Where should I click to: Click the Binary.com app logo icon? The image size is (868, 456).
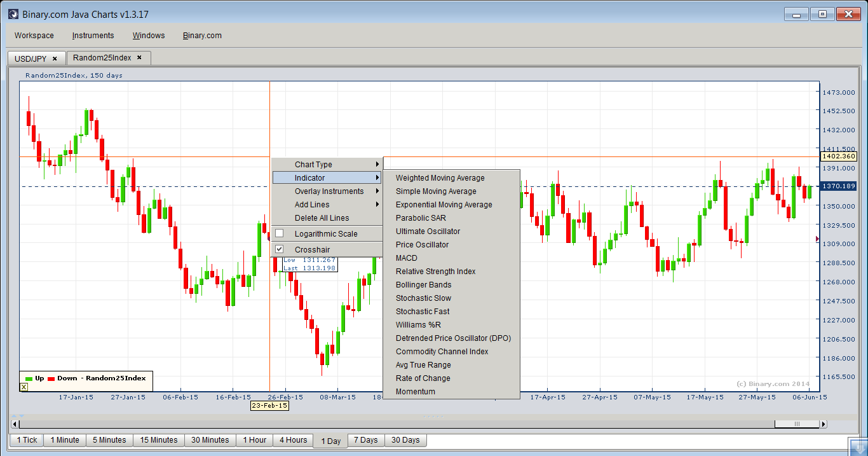(x=13, y=13)
